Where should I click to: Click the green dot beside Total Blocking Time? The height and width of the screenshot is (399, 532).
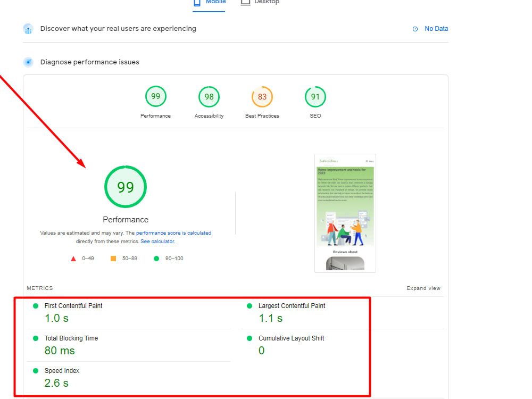36,338
